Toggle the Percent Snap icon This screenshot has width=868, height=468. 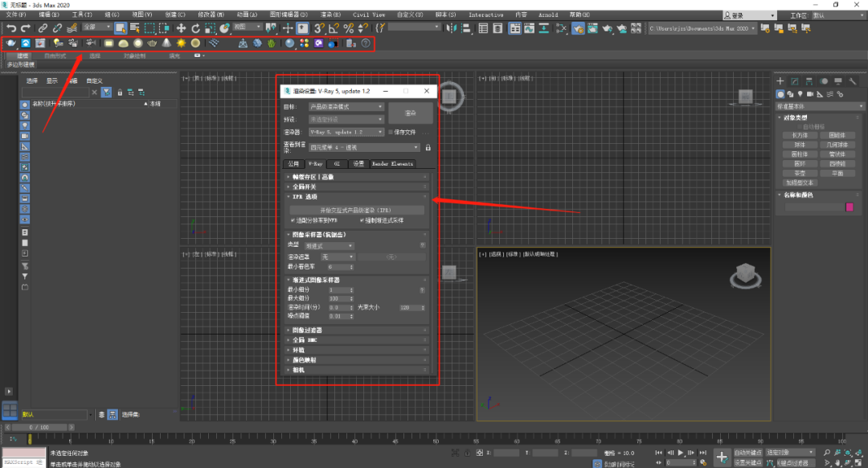tap(348, 27)
